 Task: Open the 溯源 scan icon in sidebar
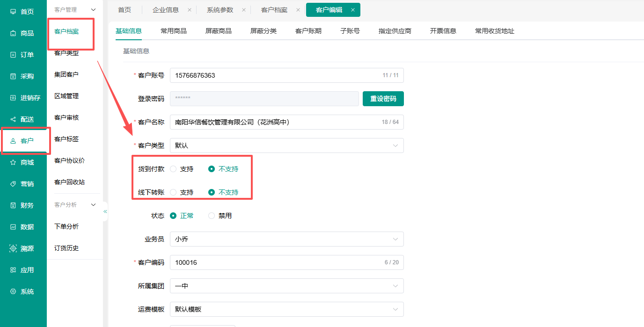(13, 248)
